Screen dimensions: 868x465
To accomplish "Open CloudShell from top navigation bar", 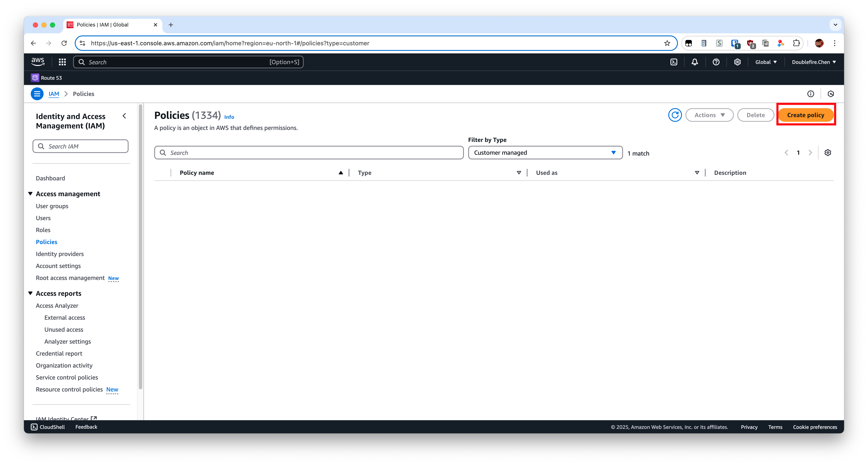I will pos(674,62).
